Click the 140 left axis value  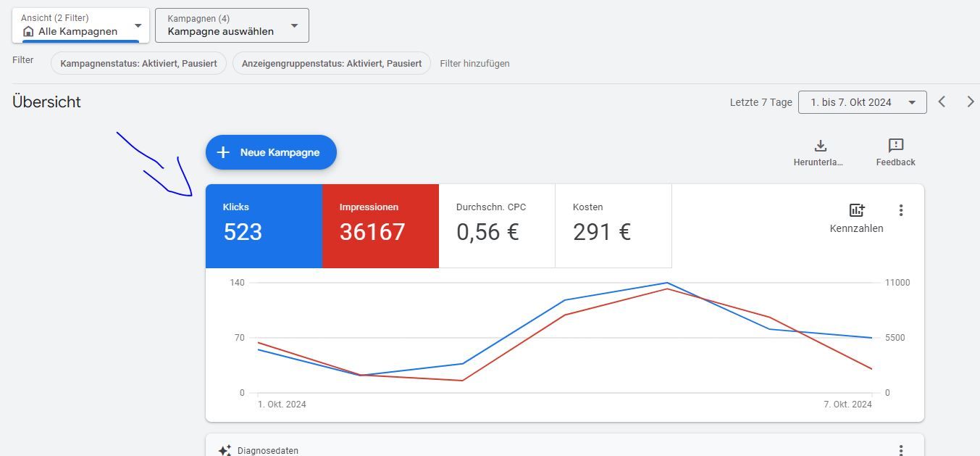pos(237,282)
